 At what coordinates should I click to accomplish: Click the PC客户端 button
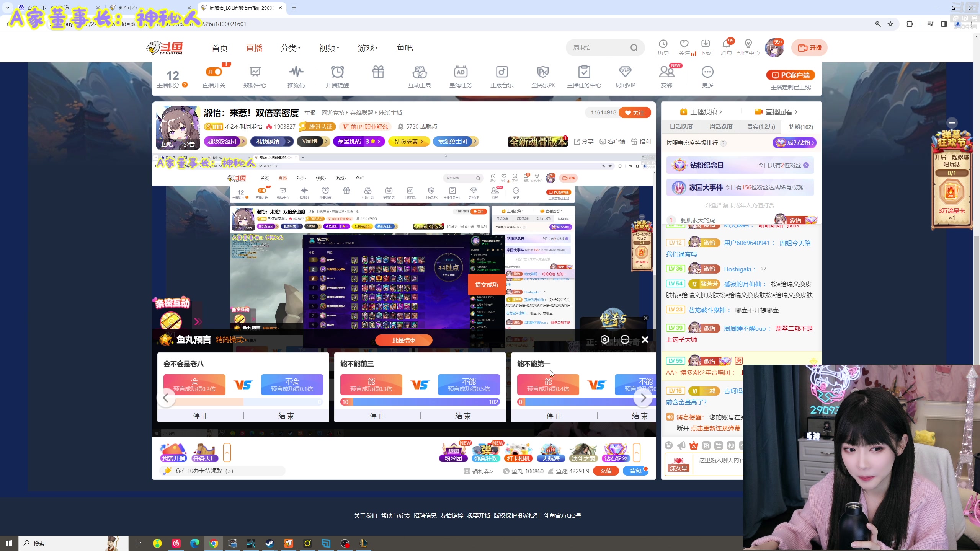click(791, 75)
